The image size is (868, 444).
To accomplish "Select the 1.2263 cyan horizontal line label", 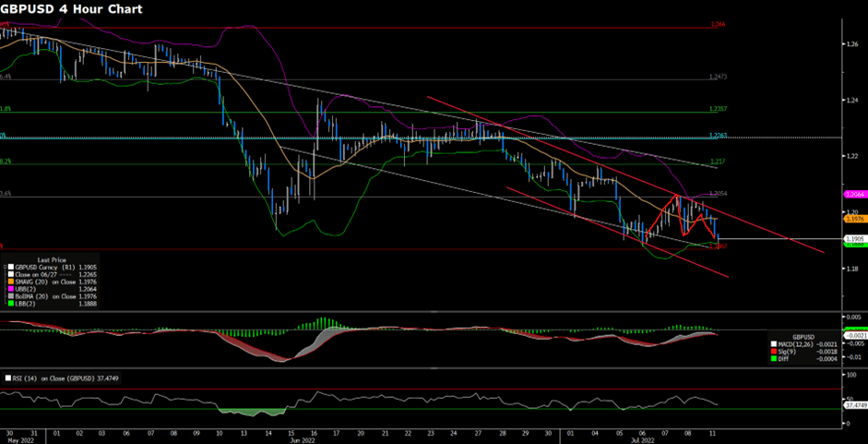I will 718,136.
